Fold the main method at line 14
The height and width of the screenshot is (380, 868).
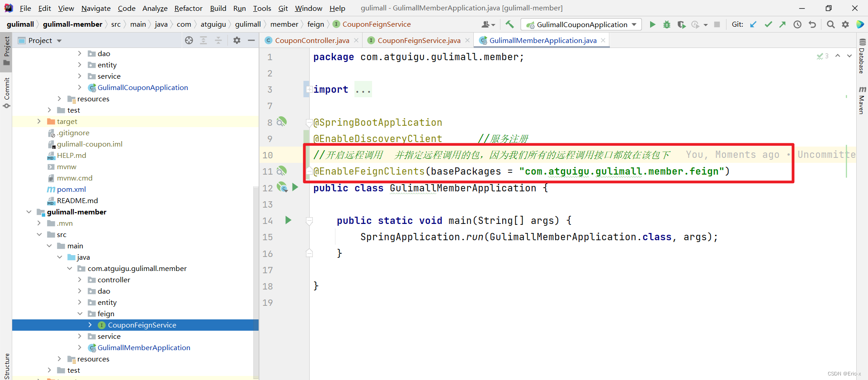coord(309,221)
